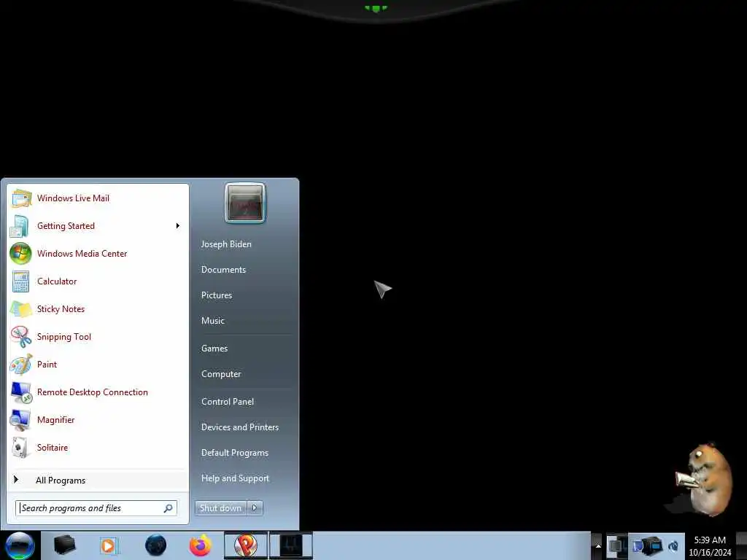Launch Solitaire via its cards icon
Viewport: 747px width, 560px height.
click(20, 448)
